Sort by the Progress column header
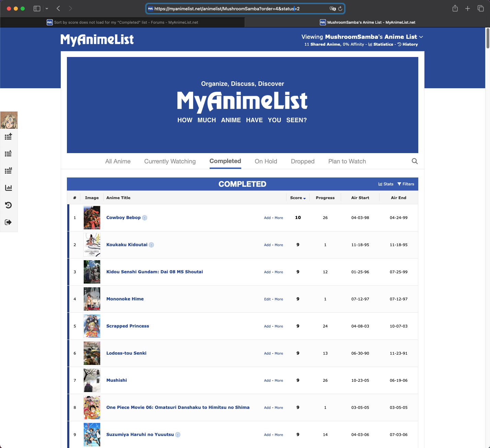The image size is (490, 448). click(x=325, y=198)
